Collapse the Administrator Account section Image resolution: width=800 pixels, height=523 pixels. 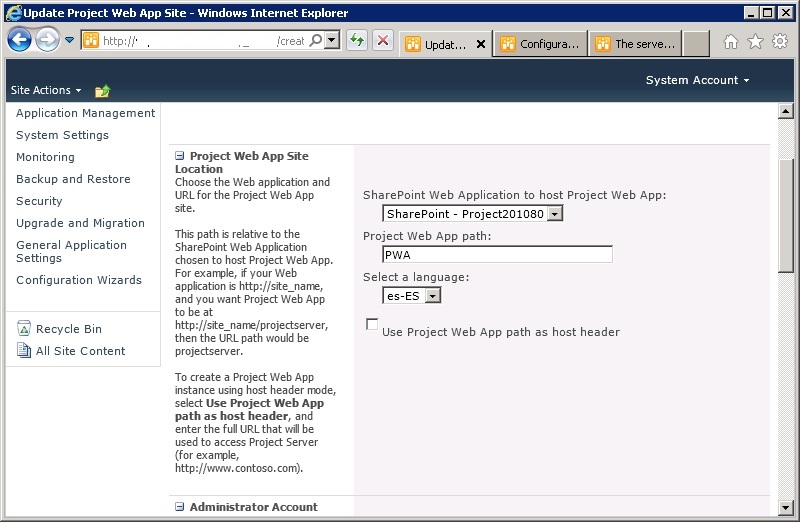180,507
